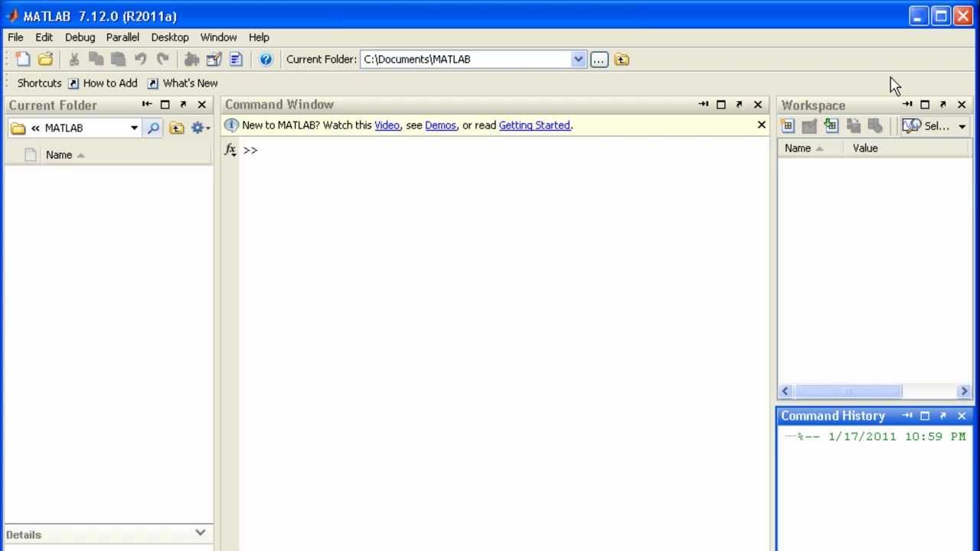Launch Simulink from the toolbar icon
Viewport: 980px width, 551px height.
coord(191,59)
